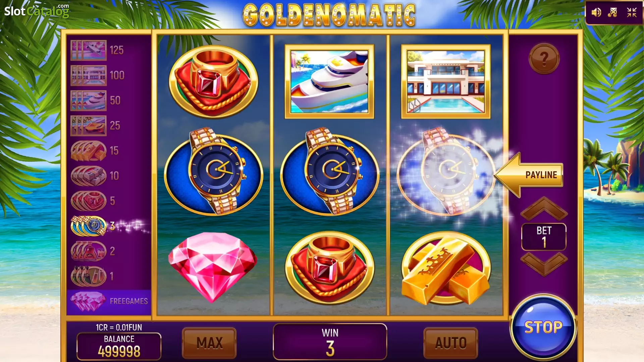This screenshot has width=644, height=362.
Task: Click the villa symbol on the right reel
Action: 446,81
